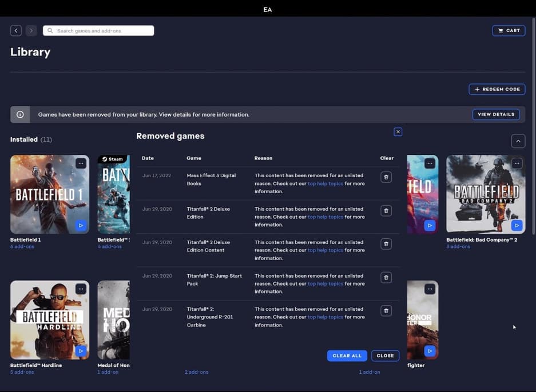
Task: Close the Removed games dialog with X
Action: [x=398, y=132]
